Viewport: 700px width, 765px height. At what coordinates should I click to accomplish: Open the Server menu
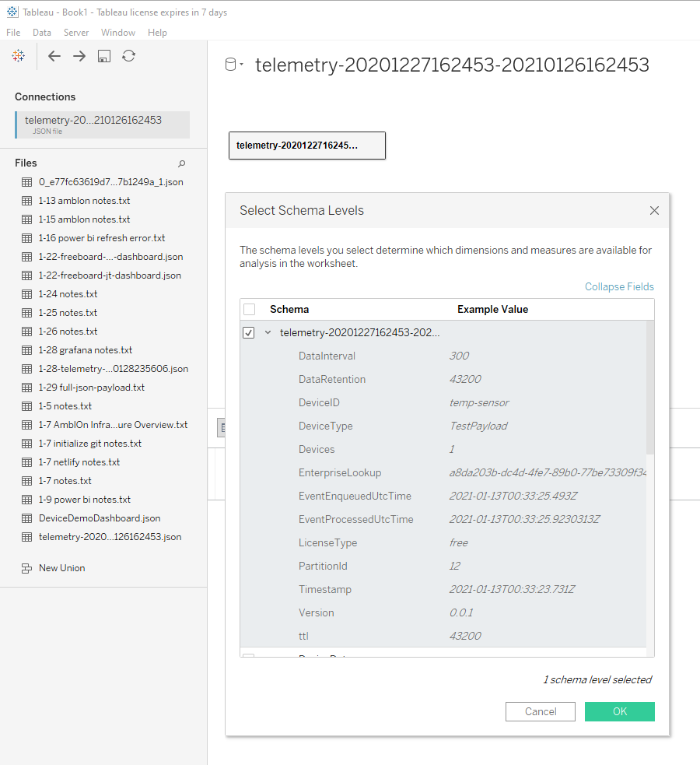76,33
